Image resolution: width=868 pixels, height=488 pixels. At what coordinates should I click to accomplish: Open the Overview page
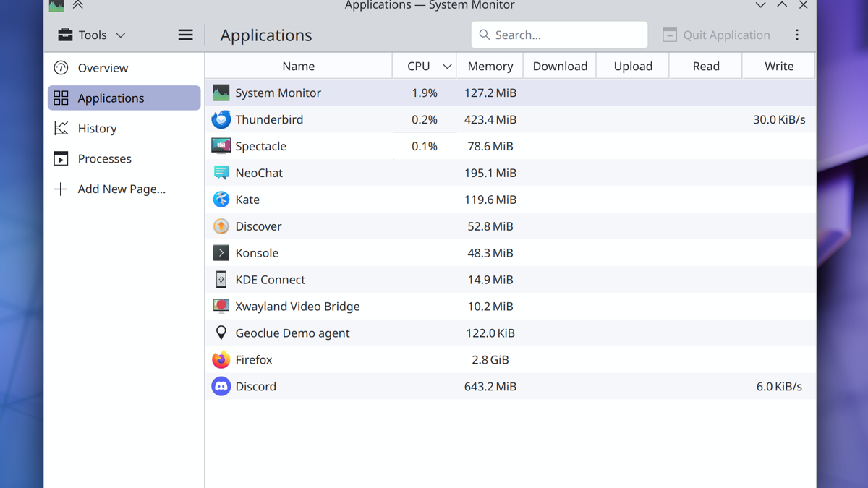pos(124,68)
